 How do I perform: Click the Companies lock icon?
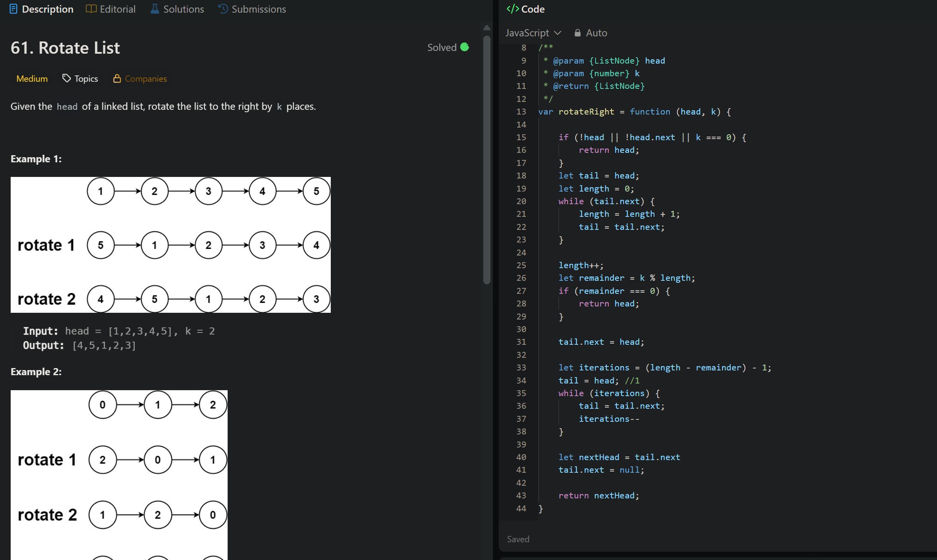pos(117,79)
